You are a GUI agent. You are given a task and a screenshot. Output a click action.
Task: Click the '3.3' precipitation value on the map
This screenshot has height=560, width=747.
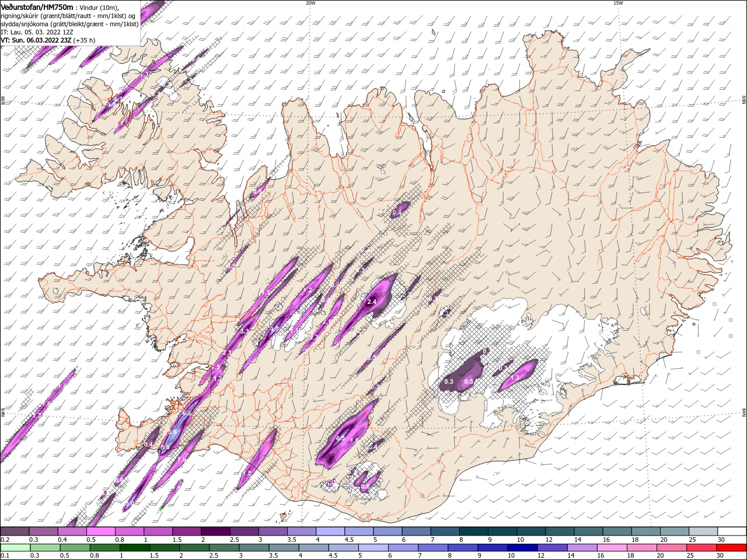[245, 331]
